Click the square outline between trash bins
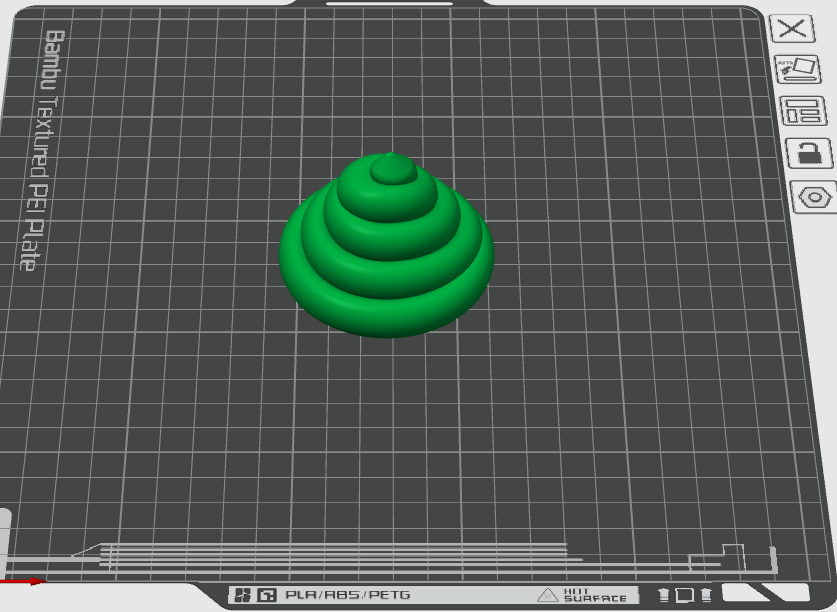This screenshot has width=837, height=612. click(x=685, y=595)
